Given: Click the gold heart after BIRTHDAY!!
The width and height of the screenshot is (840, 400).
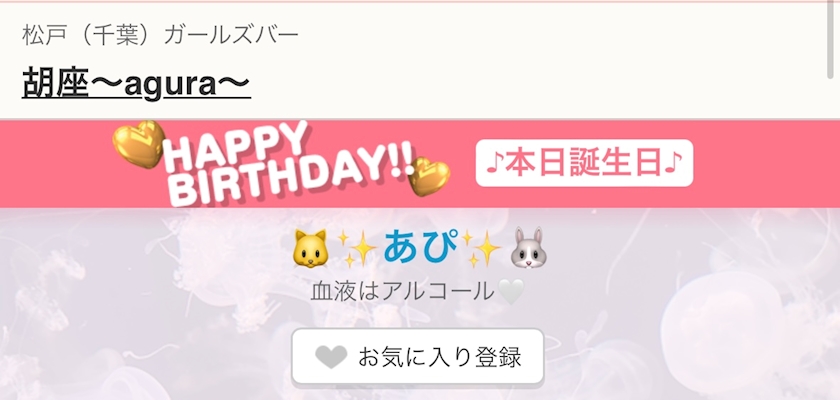Looking at the screenshot, I should (429, 176).
